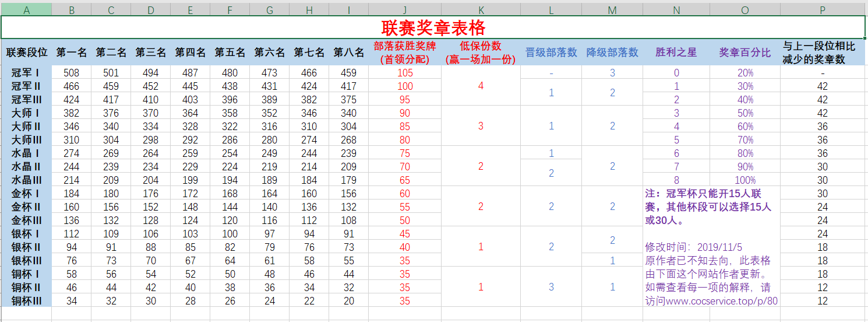Select column A header
The width and height of the screenshot is (868, 322).
pos(26,9)
